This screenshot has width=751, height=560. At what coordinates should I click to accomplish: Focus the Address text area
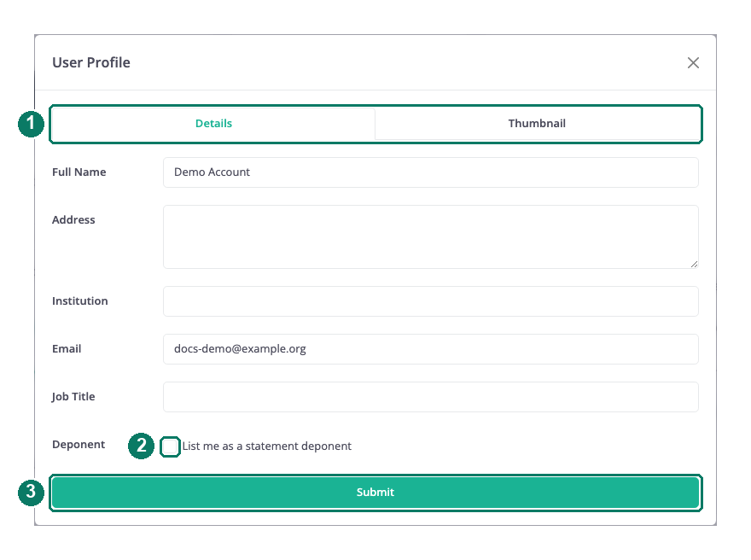pyautogui.click(x=431, y=237)
